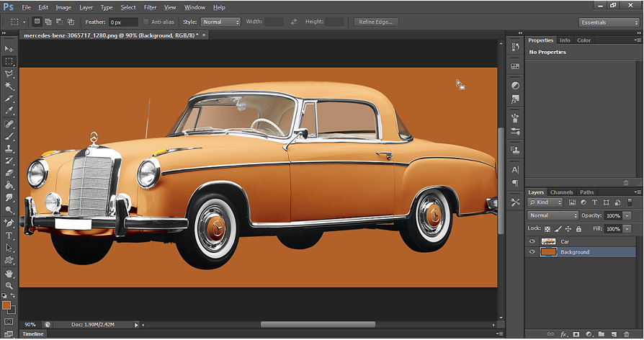This screenshot has height=340, width=644.
Task: Open the Paragraph panel icon
Action: [x=515, y=183]
